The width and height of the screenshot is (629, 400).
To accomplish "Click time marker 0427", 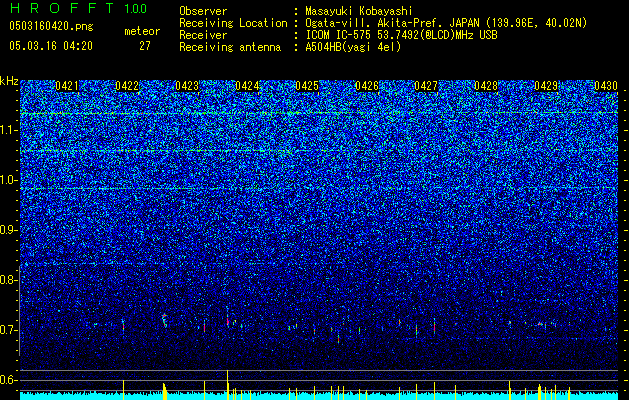I will pyautogui.click(x=426, y=86).
